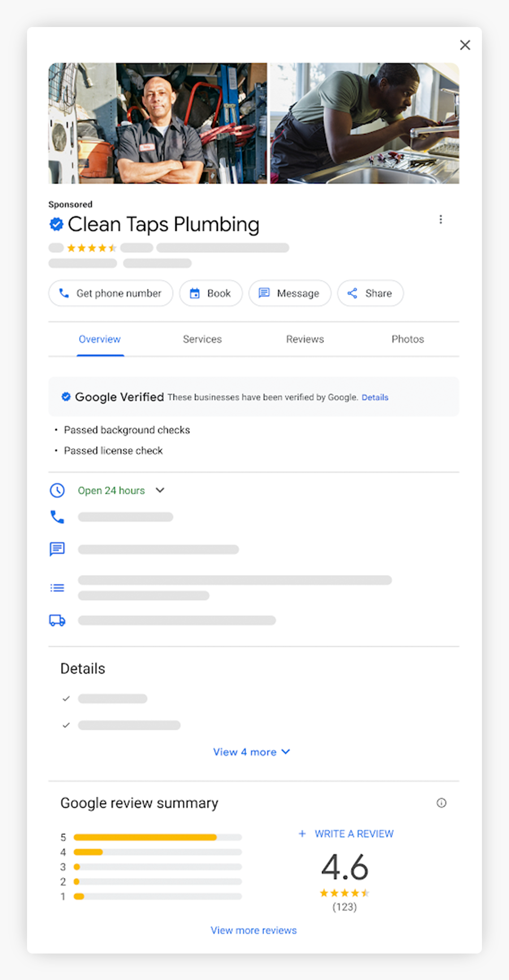
Task: Click the phone icon in overview list
Action: click(57, 517)
